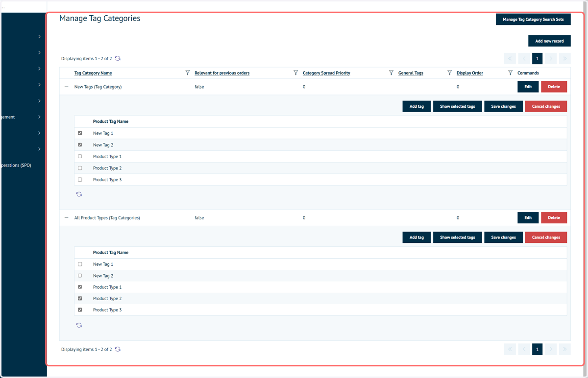Click 'All Product Types (Tag Categories)' name cell
Image resolution: width=588 pixels, height=378 pixels.
tap(107, 218)
